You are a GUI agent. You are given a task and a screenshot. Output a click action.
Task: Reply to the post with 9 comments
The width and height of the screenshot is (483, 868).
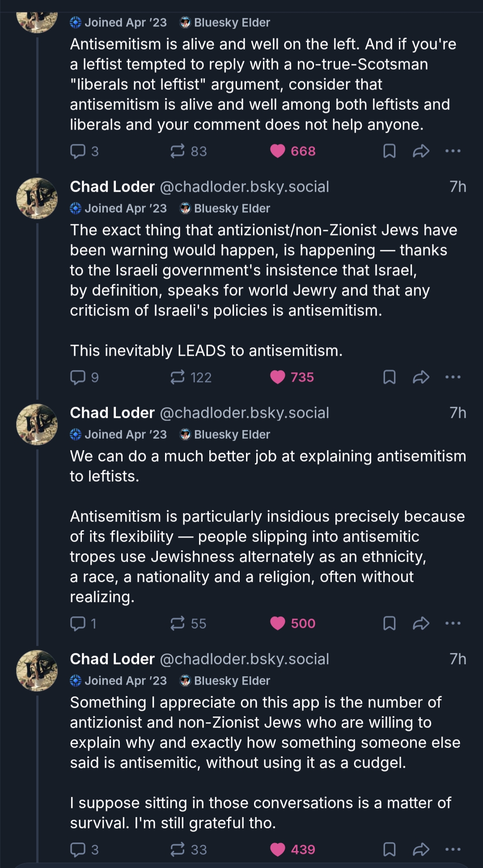click(x=78, y=377)
